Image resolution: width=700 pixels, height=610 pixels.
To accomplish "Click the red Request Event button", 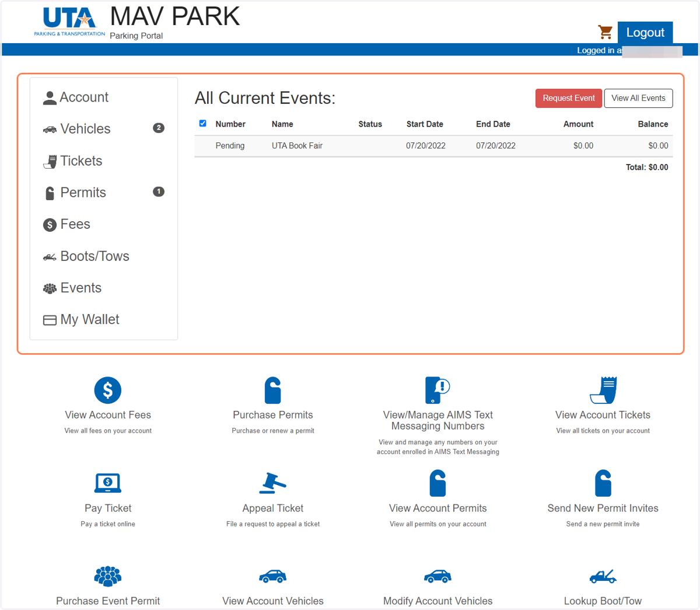I will click(569, 98).
